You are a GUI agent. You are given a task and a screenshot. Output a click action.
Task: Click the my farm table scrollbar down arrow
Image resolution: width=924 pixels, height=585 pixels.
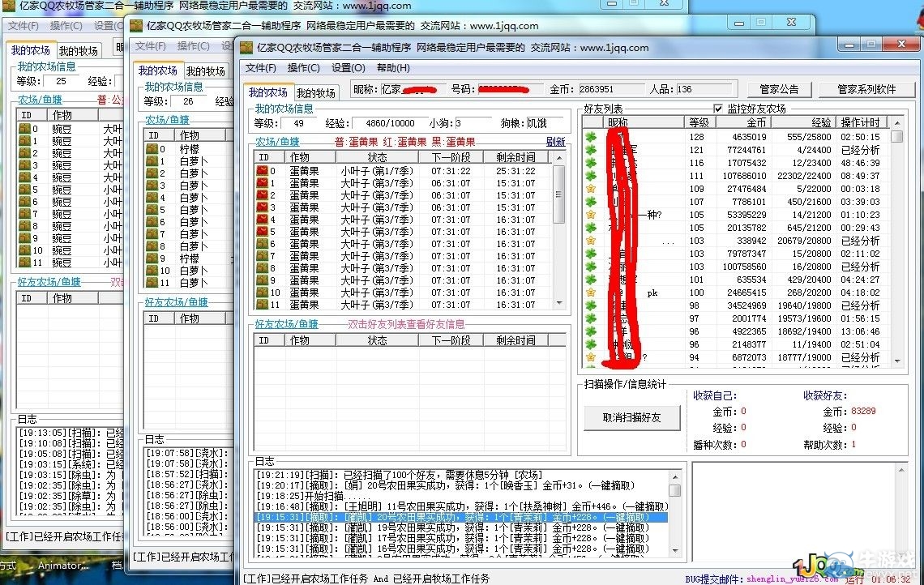[x=559, y=303]
